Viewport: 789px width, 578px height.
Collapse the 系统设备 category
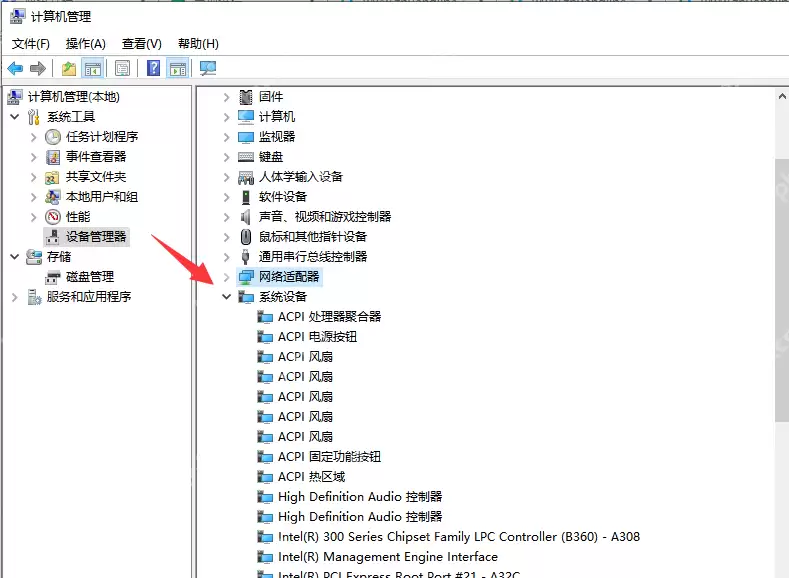[x=226, y=297]
